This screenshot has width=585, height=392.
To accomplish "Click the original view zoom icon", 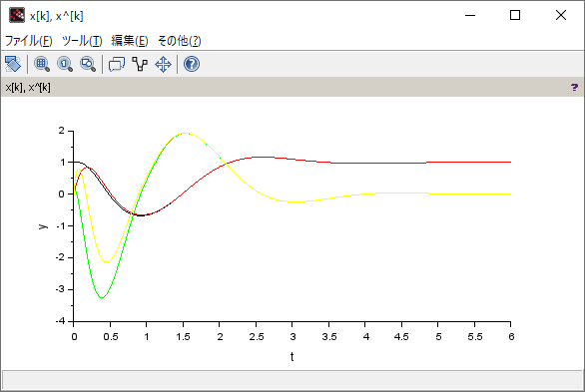I will click(x=65, y=64).
